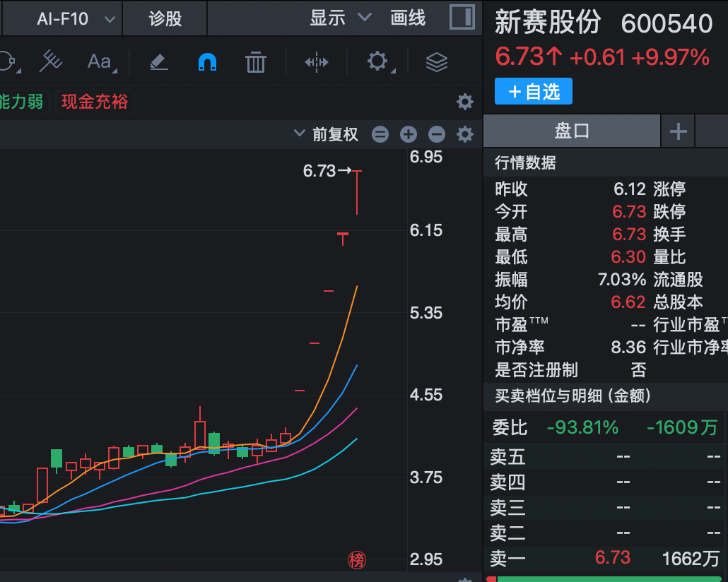Click stock code 600540
The image size is (728, 582).
[667, 24]
